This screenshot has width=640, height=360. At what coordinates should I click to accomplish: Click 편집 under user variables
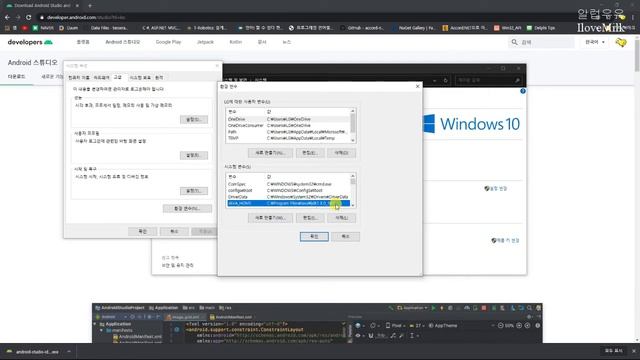click(x=310, y=153)
